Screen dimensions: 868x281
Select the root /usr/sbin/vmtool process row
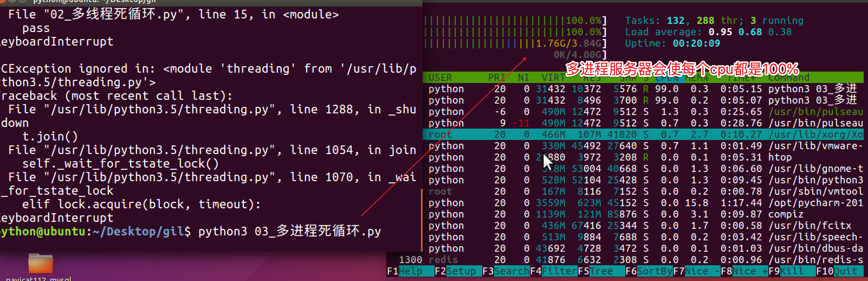click(643, 191)
